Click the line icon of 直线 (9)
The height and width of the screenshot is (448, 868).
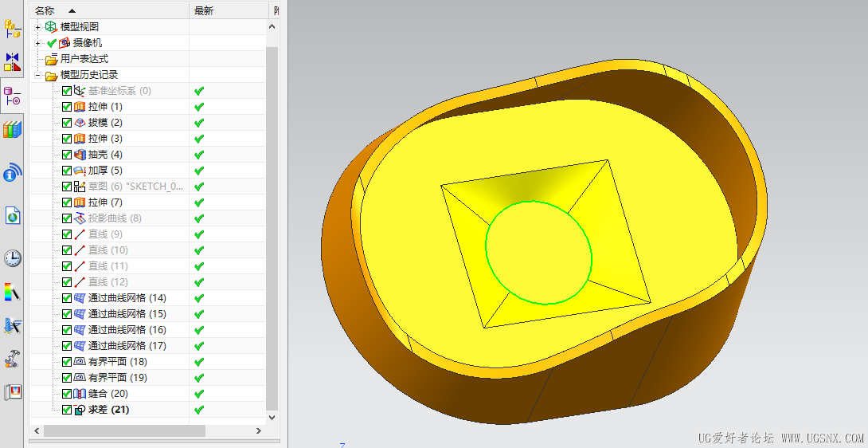[x=80, y=234]
